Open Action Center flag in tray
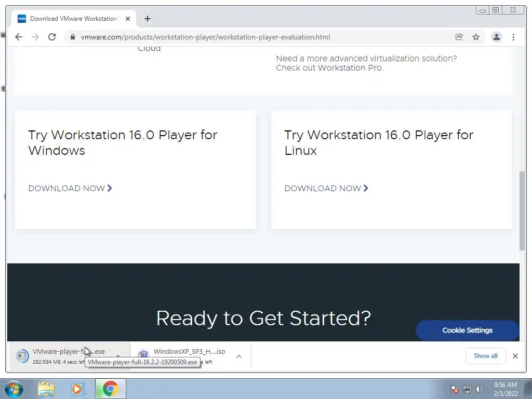 455,389
